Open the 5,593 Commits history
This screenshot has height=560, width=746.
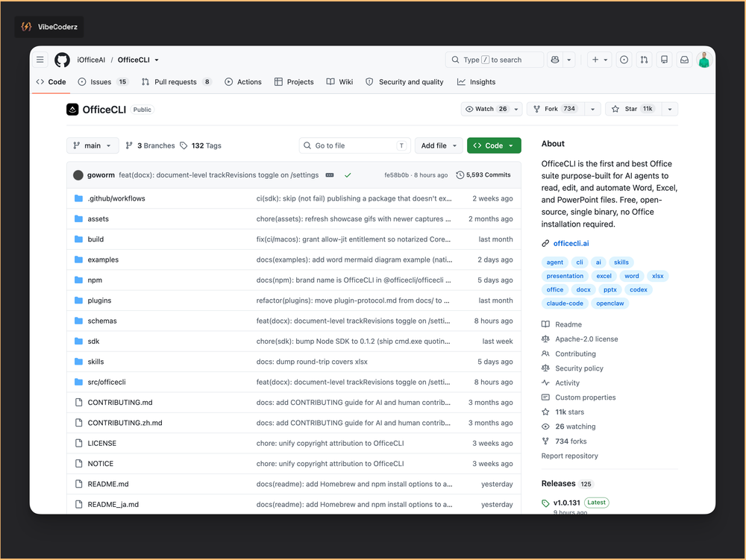pyautogui.click(x=483, y=175)
